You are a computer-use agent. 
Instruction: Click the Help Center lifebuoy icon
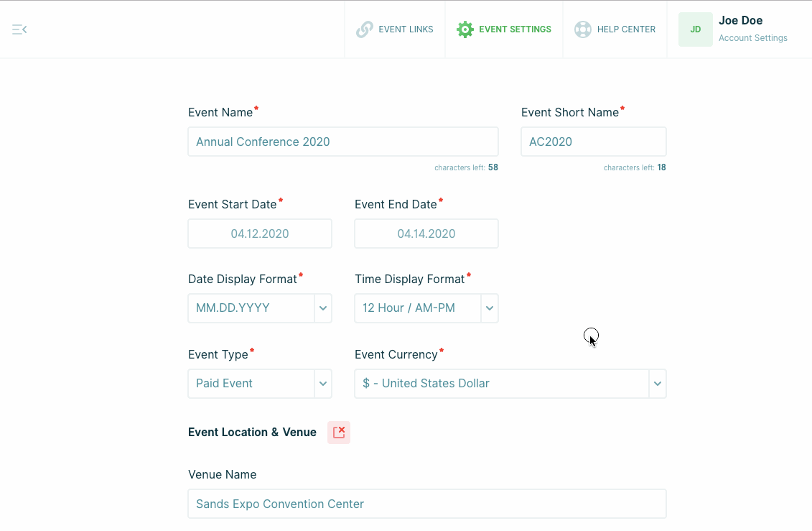pyautogui.click(x=583, y=29)
